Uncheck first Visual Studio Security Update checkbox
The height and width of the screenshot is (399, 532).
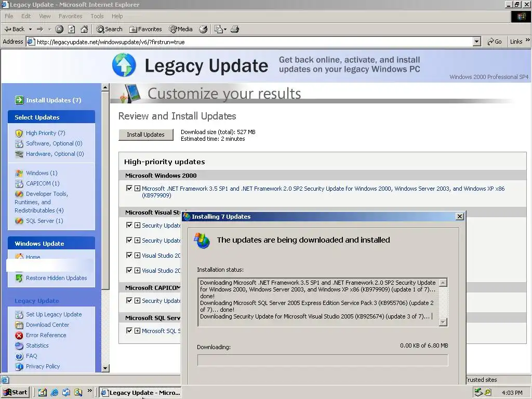(x=129, y=225)
